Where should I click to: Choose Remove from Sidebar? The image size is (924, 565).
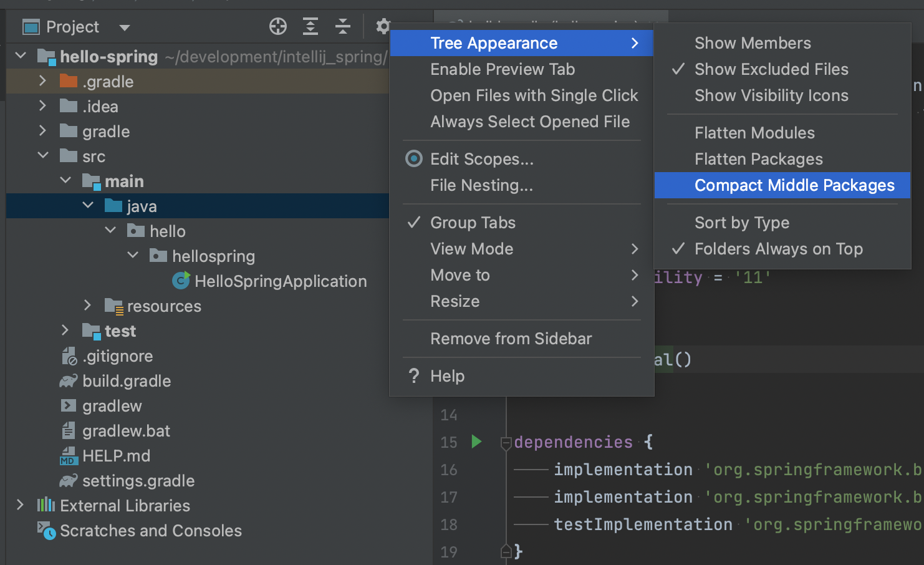[x=511, y=339]
